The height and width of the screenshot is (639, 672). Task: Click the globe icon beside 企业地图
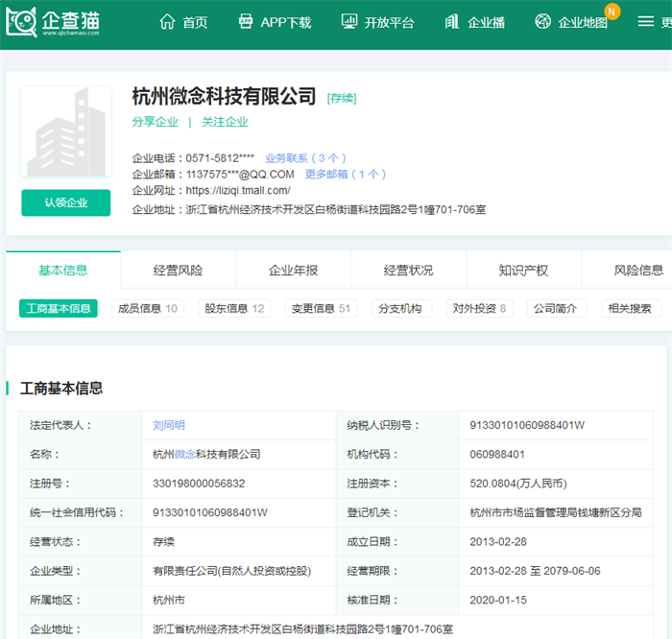click(x=543, y=21)
